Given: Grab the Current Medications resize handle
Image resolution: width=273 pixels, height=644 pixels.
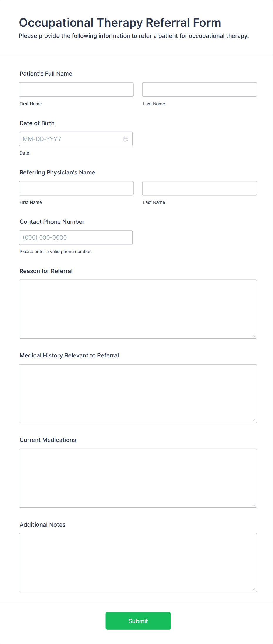Looking at the screenshot, I should point(254,505).
